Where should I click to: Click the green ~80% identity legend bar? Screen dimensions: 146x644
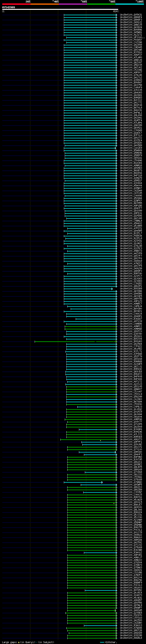click(x=101, y=4)
